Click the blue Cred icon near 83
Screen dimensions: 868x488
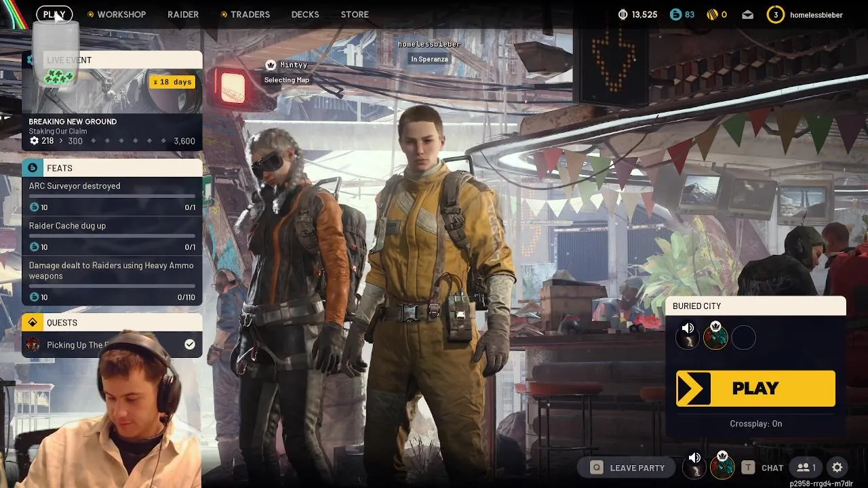(x=675, y=14)
